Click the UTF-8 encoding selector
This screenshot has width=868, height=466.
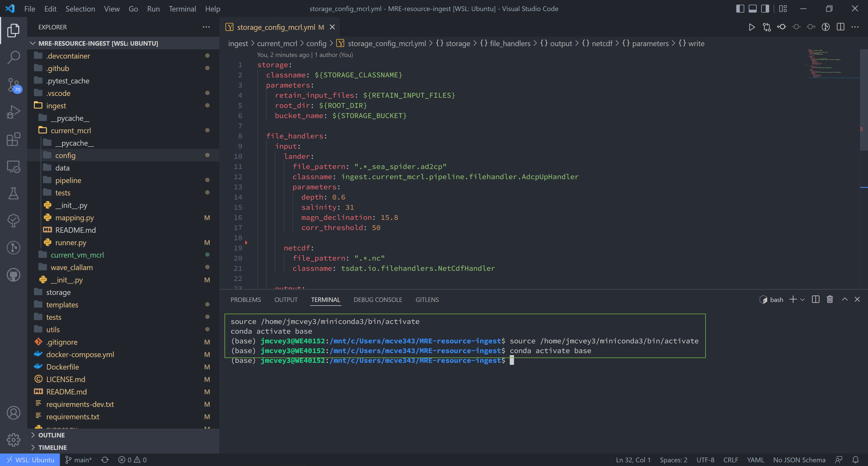tap(705, 460)
